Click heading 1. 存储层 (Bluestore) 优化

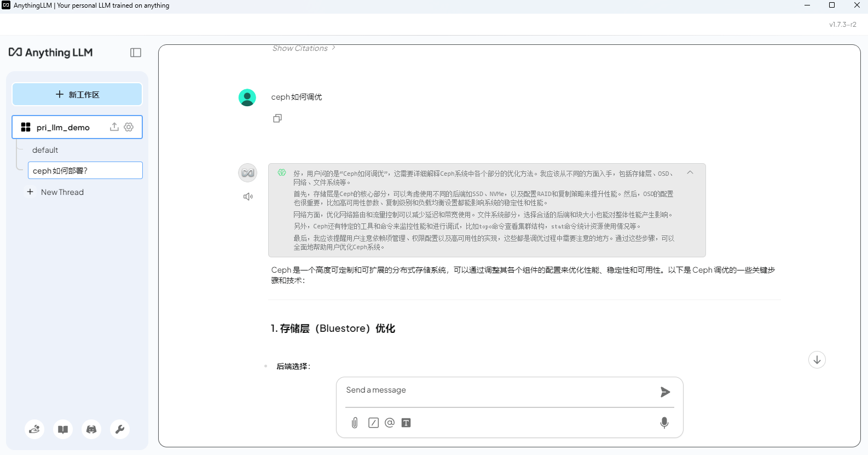coord(333,329)
